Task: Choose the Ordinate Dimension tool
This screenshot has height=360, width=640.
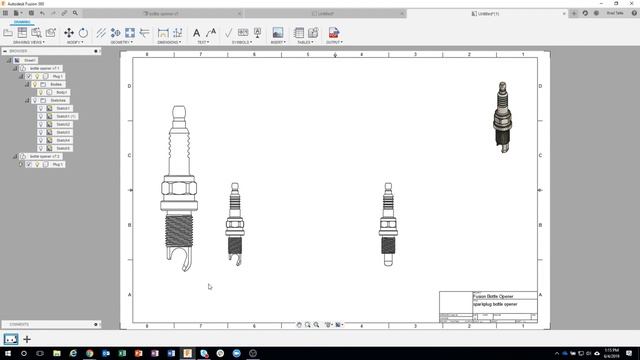Action: click(x=178, y=33)
